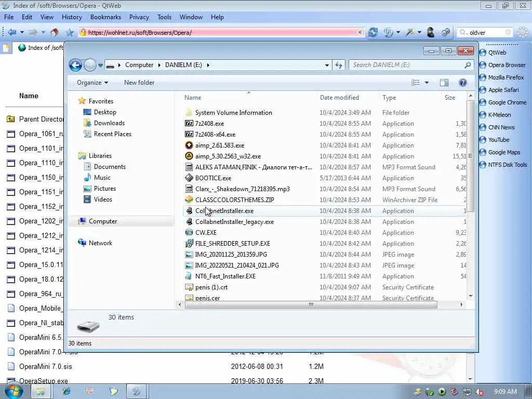Click the magnifier in Explorer search box
The width and height of the screenshot is (532, 399).
coord(468,65)
